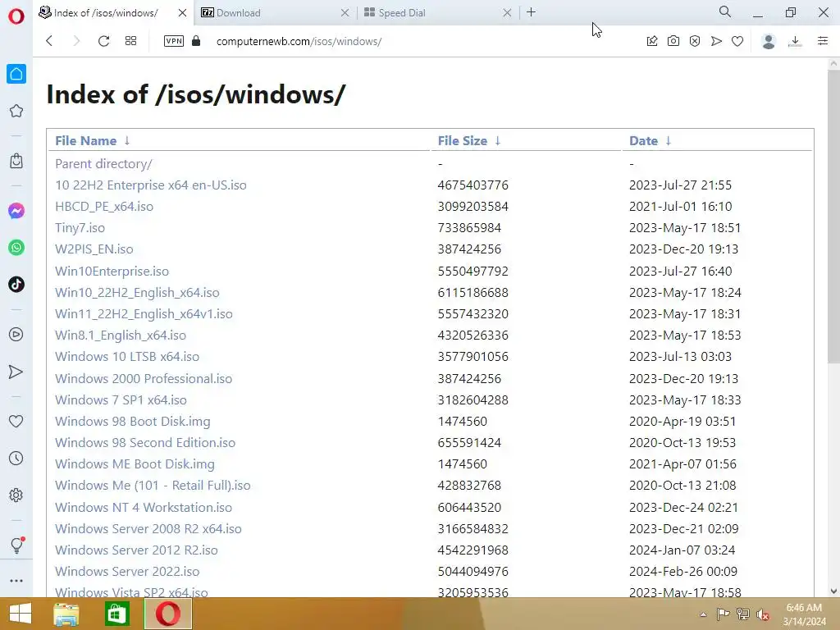This screenshot has width=840, height=630.
Task: Open Start page tiles button in toolbar
Action: [130, 41]
